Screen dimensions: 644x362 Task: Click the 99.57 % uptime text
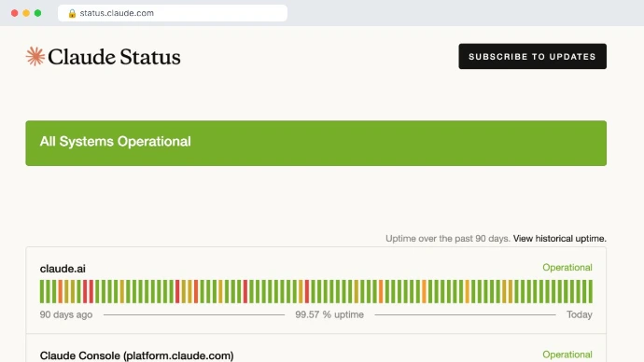pos(329,314)
